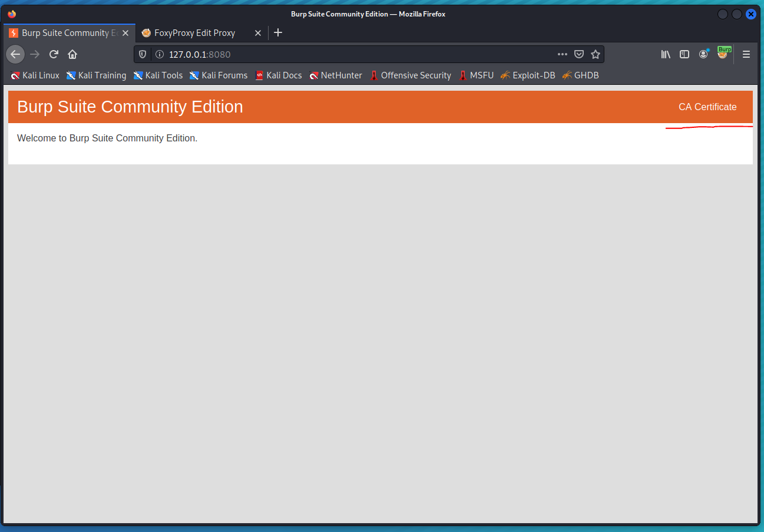Open the hamburger application menu
Image resolution: width=764 pixels, height=532 pixels.
tap(746, 54)
